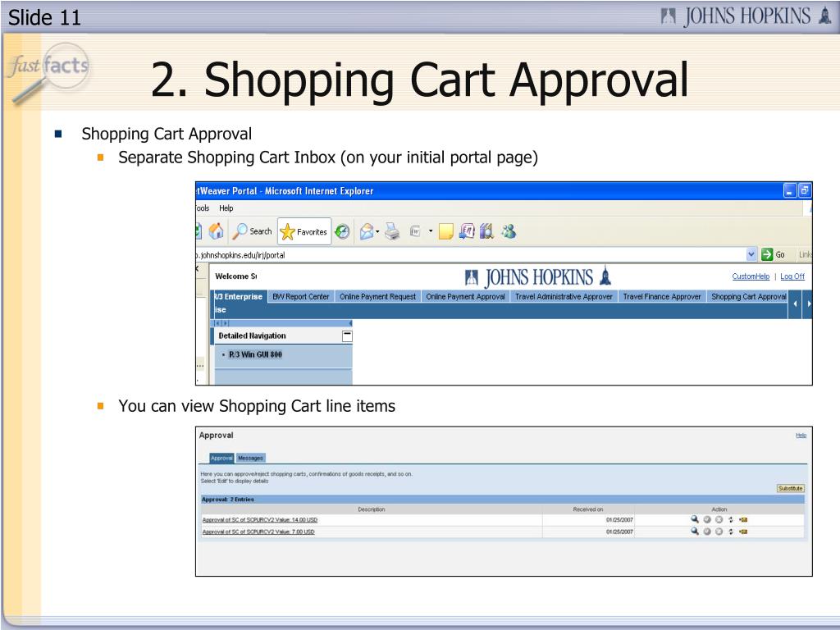Open the address bar history dropdown

tap(751, 254)
